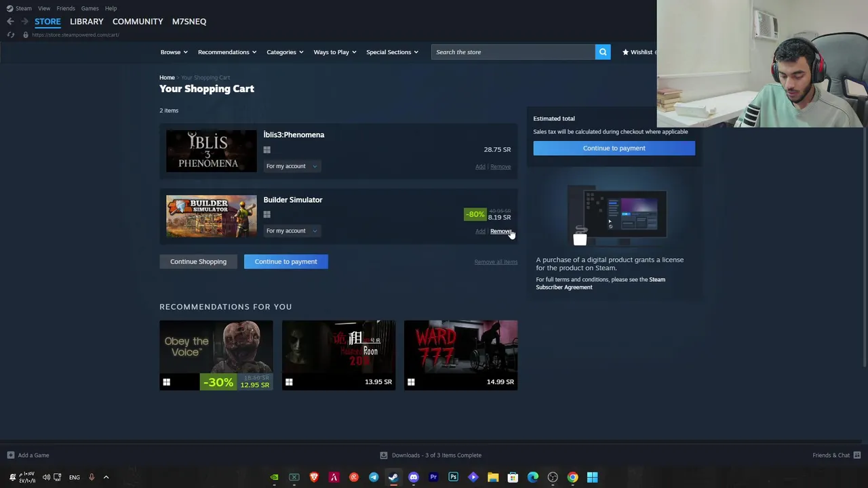Switch to the COMMUNITY tab
868x488 pixels.
tap(138, 22)
